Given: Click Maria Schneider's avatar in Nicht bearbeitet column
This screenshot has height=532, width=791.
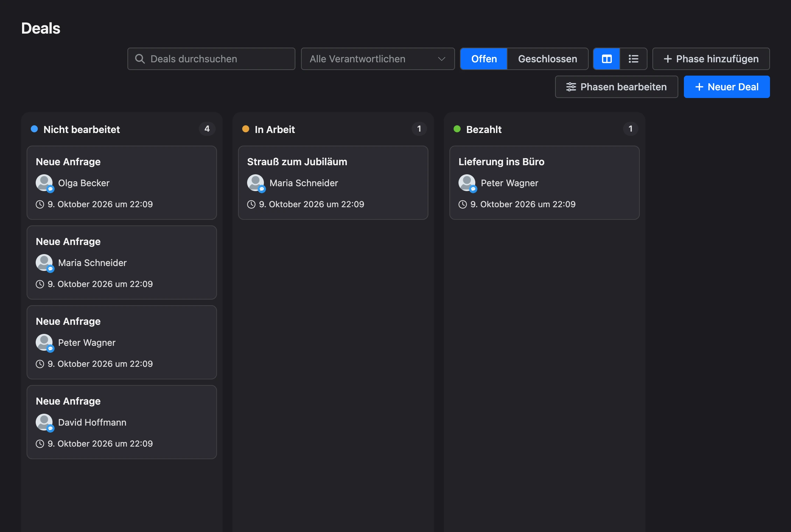Looking at the screenshot, I should (44, 262).
